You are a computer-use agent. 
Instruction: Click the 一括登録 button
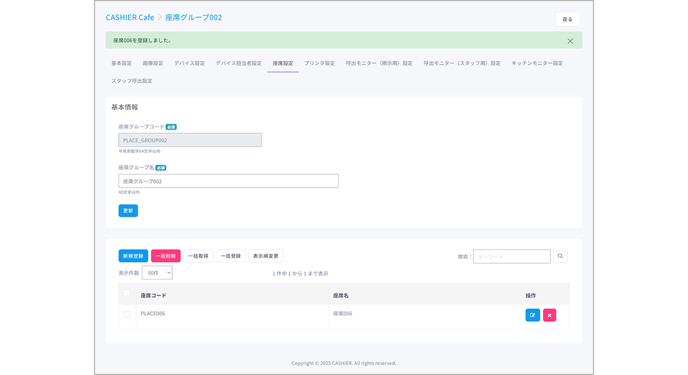[231, 256]
